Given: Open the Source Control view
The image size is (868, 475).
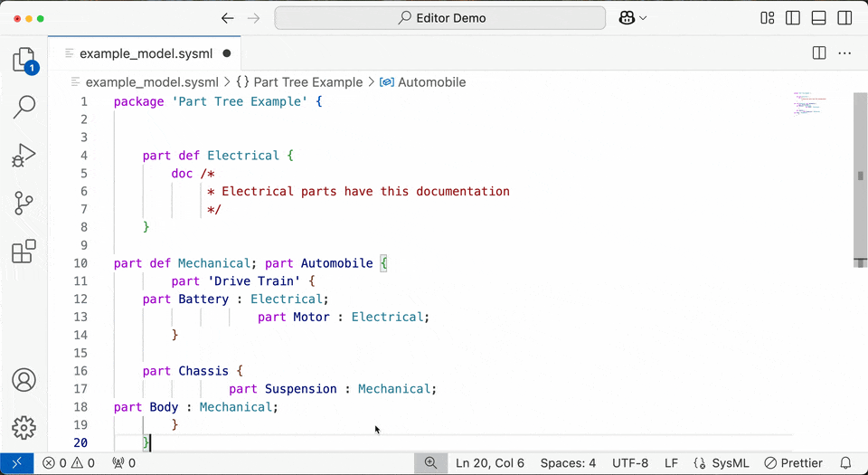Looking at the screenshot, I should (24, 204).
